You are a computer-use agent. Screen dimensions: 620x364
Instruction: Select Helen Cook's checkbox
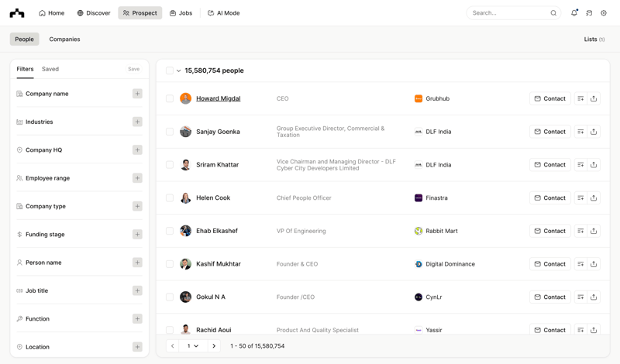[170, 197]
